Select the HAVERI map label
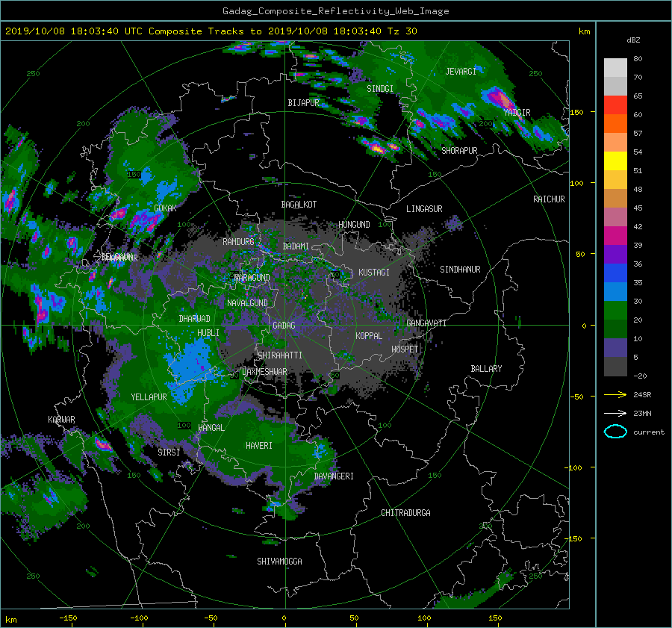The image size is (672, 628). [x=259, y=446]
